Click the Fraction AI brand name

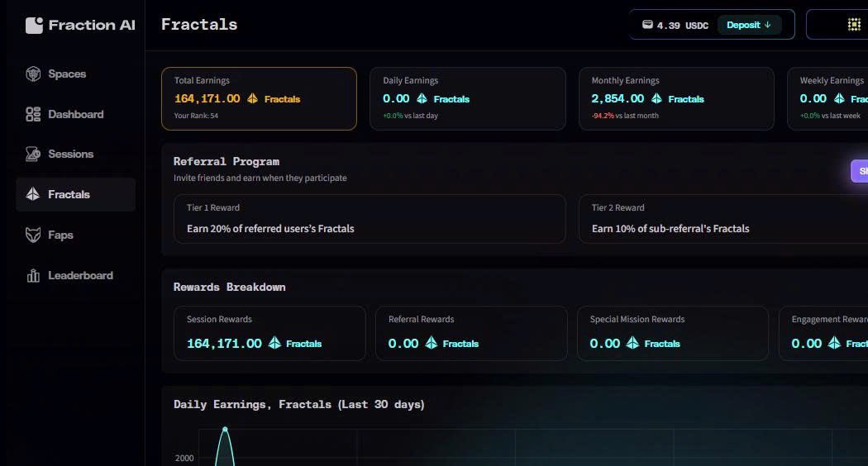point(92,25)
